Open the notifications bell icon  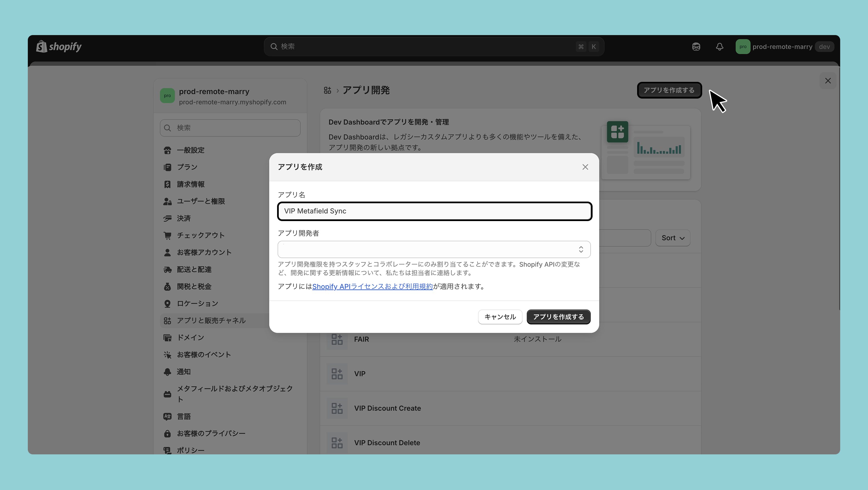[719, 46]
